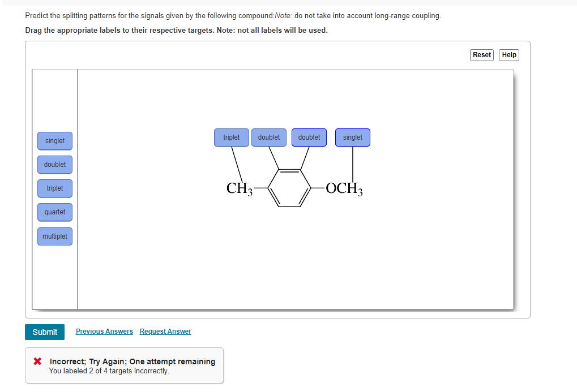The height and width of the screenshot is (392, 577).
Task: Select the doublet label in the bin
Action: point(54,164)
